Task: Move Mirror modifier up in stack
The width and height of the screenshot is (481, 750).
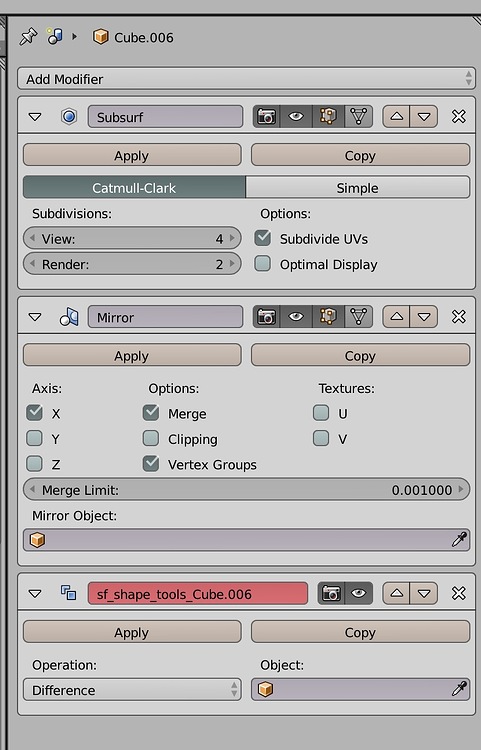Action: 396,317
